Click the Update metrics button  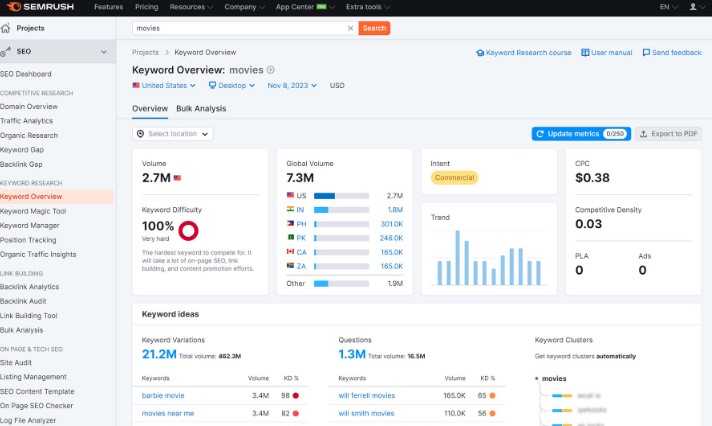581,134
